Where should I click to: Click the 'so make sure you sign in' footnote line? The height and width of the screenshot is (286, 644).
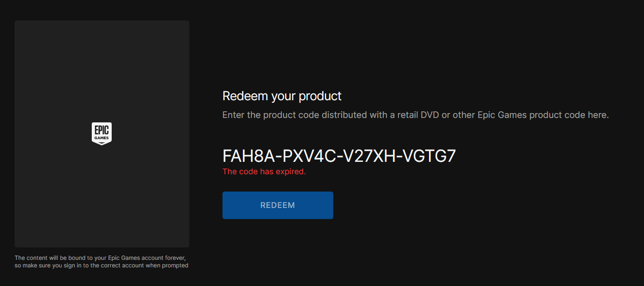pos(101,265)
